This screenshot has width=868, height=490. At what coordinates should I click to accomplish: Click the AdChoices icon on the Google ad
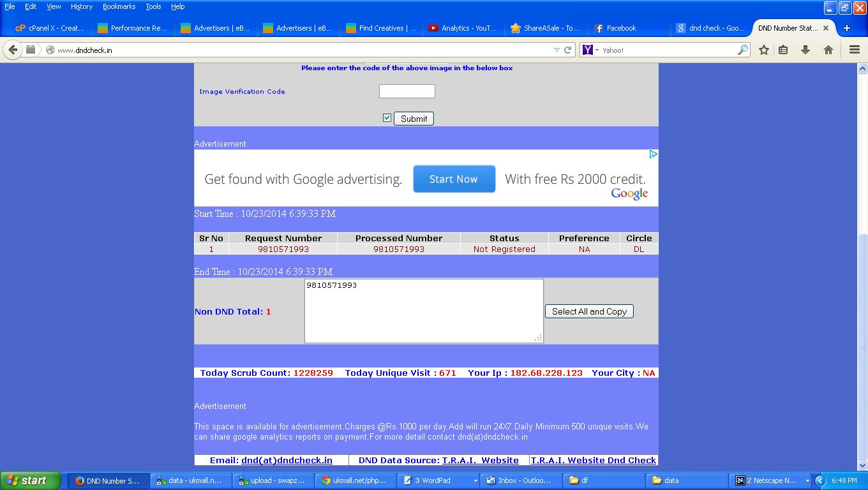[x=653, y=154]
